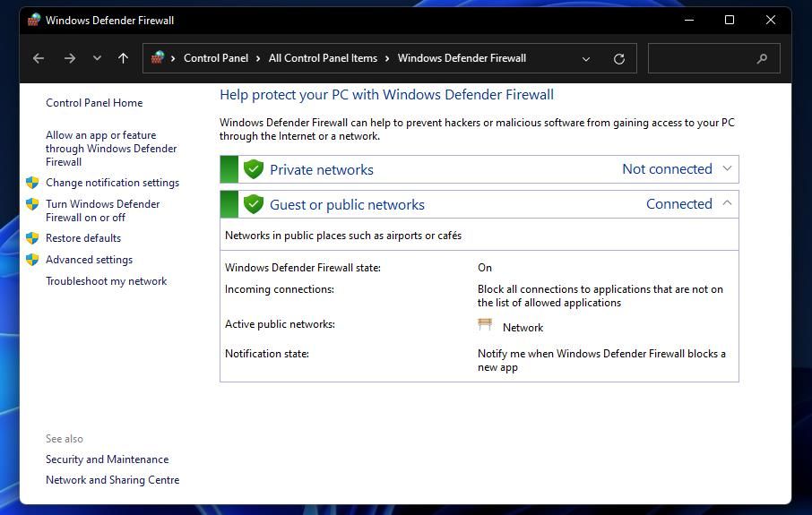
Task: Open Control Panel Home link
Action: click(x=94, y=102)
